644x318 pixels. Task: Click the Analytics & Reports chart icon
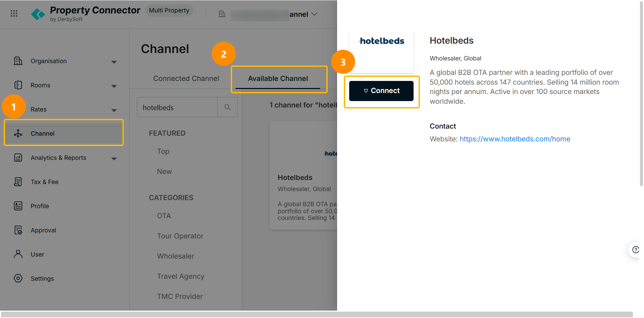tap(18, 157)
